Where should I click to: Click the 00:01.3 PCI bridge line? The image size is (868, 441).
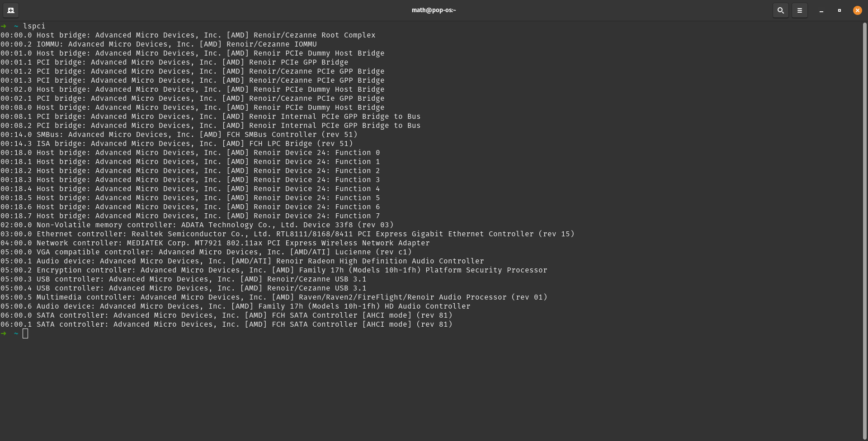coord(193,80)
